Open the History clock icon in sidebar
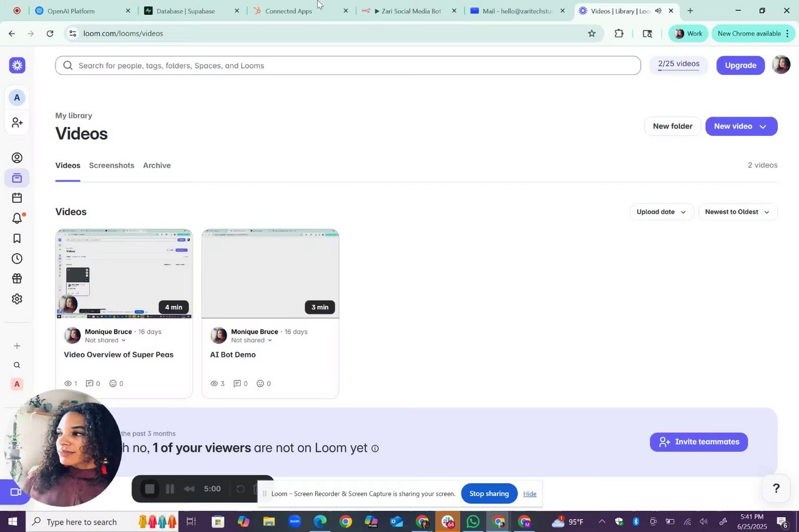The height and width of the screenshot is (532, 799). tap(17, 259)
